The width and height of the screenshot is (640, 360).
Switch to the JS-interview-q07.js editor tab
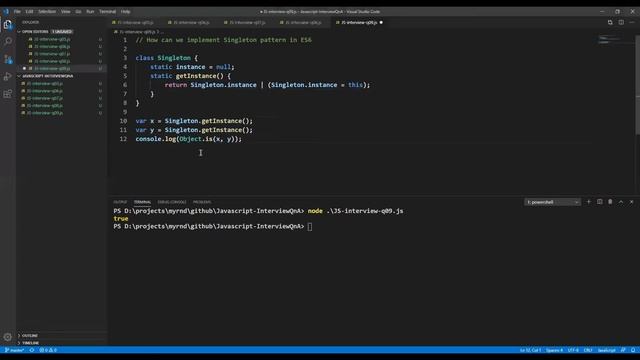(x=247, y=22)
